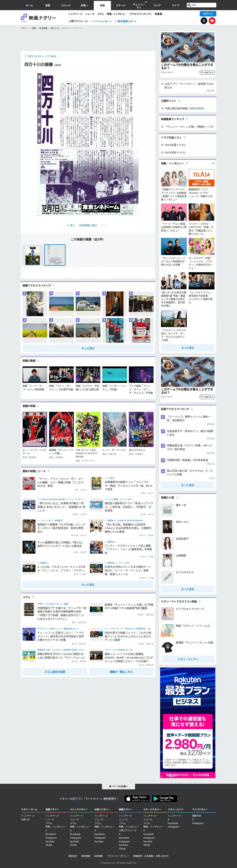Open the 四万十川 flyer main image
This screenshot has height=868, width=237.
[88, 145]
